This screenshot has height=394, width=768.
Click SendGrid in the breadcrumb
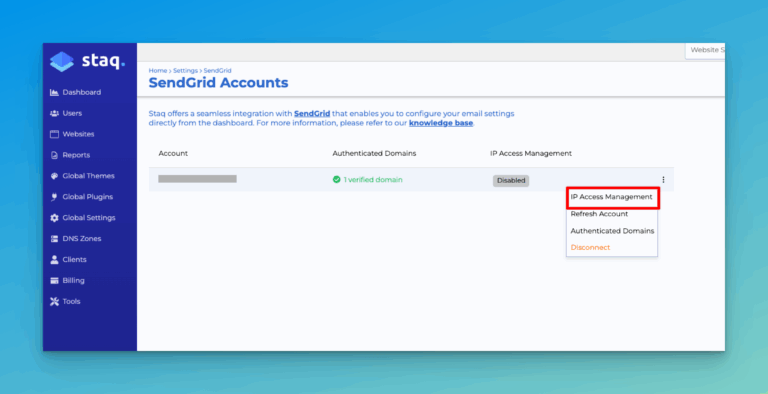point(217,71)
